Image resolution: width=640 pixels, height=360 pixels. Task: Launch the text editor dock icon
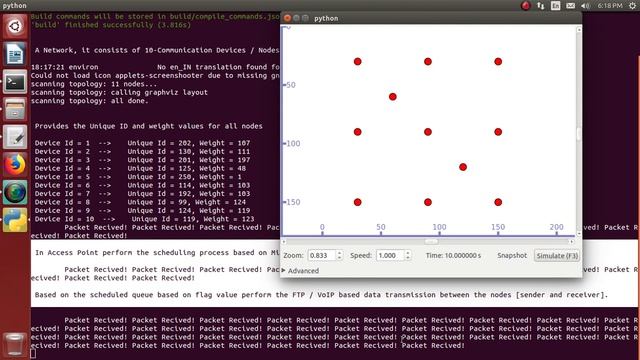point(15,137)
